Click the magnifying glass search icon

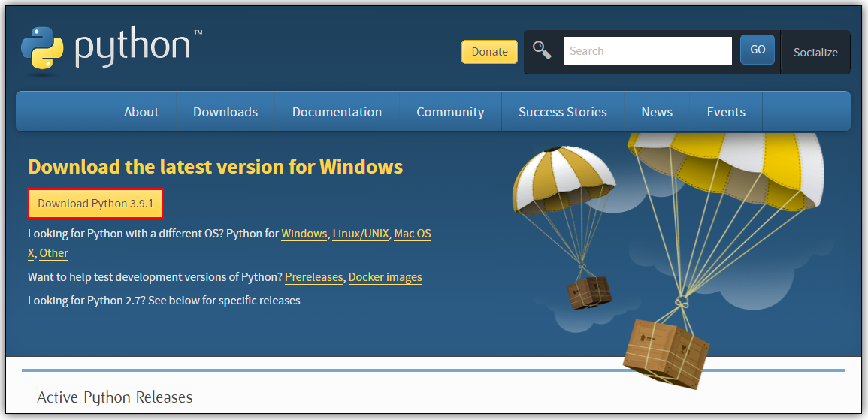click(x=542, y=50)
